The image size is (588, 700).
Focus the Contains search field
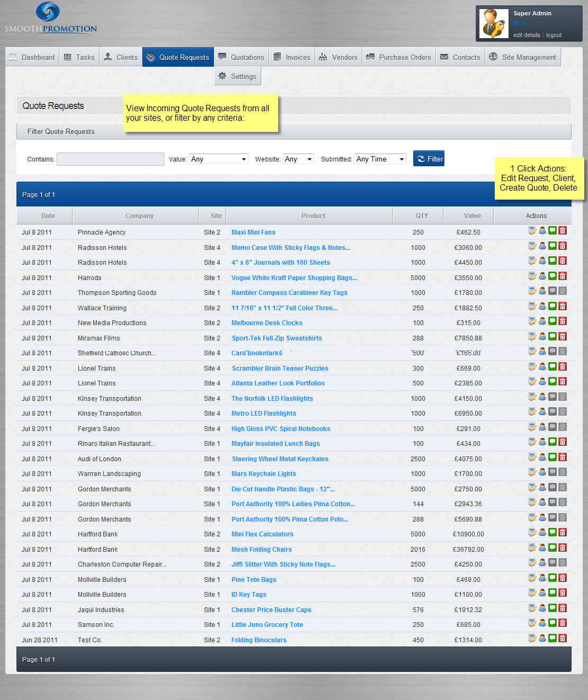pos(110,159)
